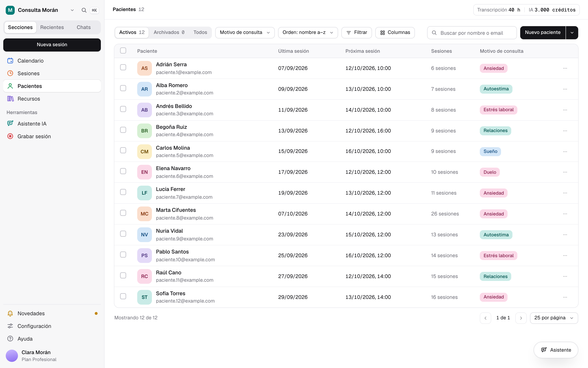Click the search magnifier next to Consulta Morán
Viewport: 588px width, 368px height.
coord(84,10)
